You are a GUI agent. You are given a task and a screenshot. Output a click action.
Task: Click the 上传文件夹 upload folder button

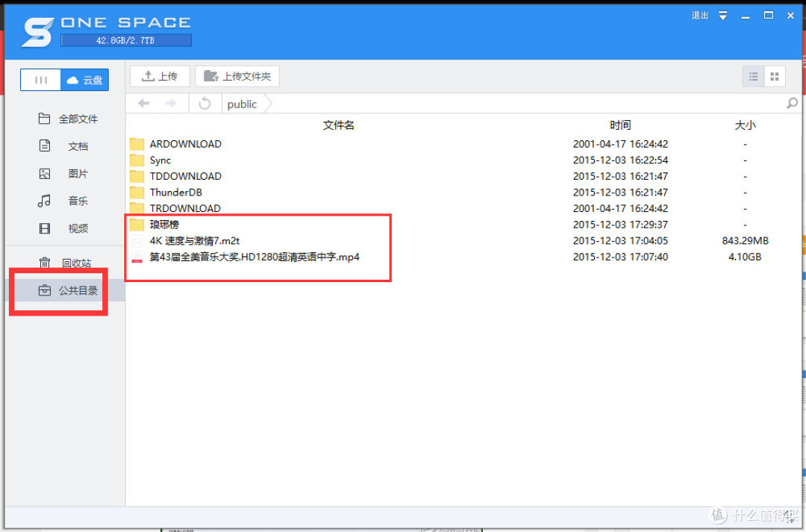click(x=237, y=76)
